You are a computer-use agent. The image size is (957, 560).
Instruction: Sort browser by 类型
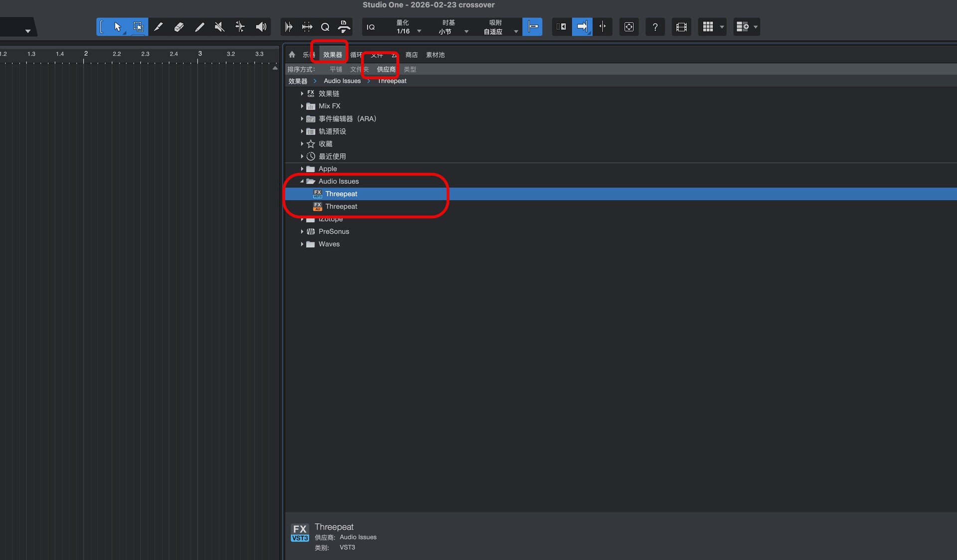click(x=410, y=69)
